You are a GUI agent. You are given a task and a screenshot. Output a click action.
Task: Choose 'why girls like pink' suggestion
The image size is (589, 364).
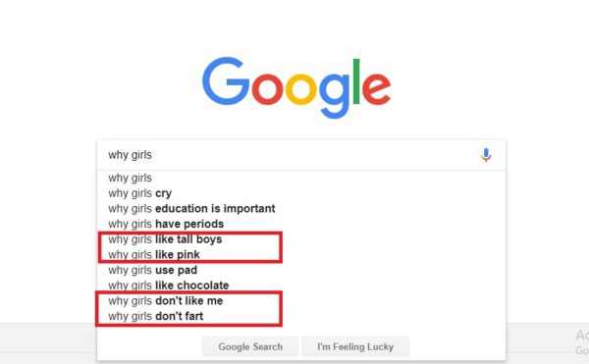point(301,255)
